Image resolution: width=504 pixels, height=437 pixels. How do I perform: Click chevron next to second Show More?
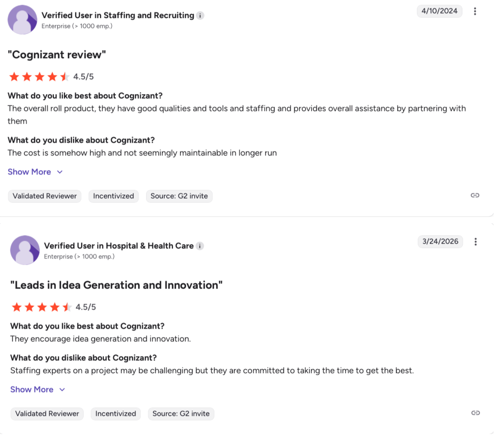(62, 389)
